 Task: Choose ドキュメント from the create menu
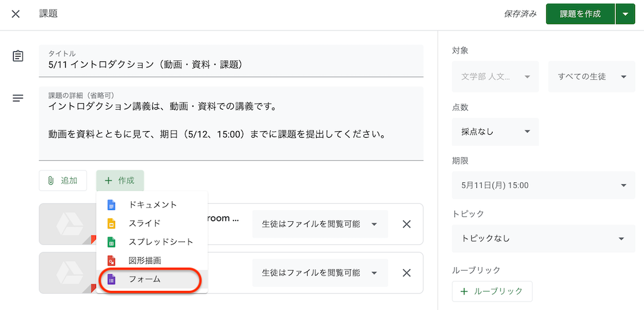click(152, 205)
